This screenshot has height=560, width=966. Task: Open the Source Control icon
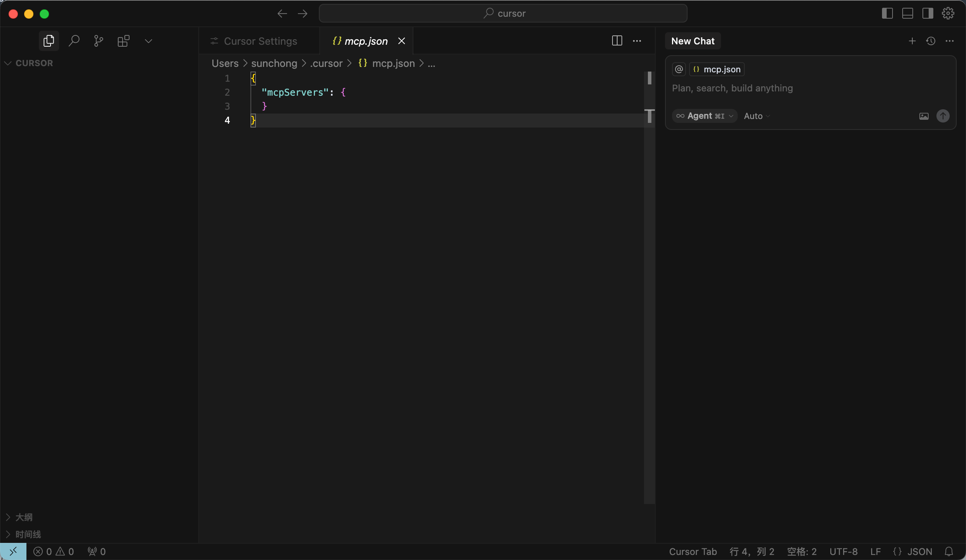[99, 41]
